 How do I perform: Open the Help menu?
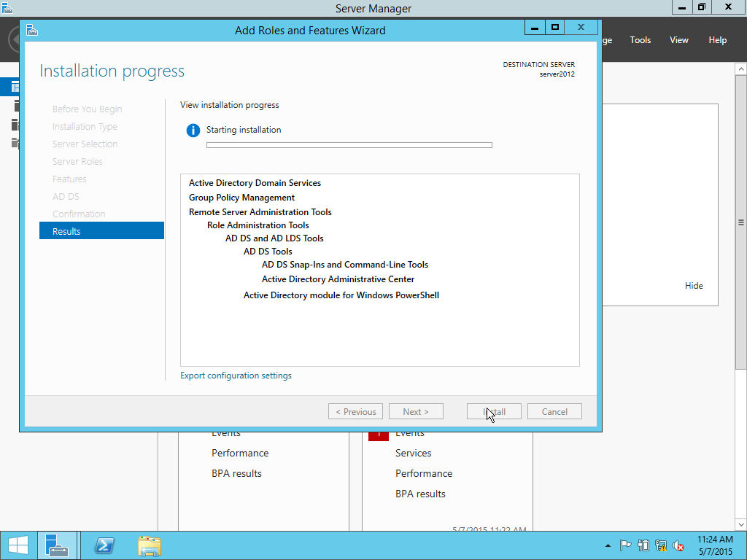tap(717, 39)
